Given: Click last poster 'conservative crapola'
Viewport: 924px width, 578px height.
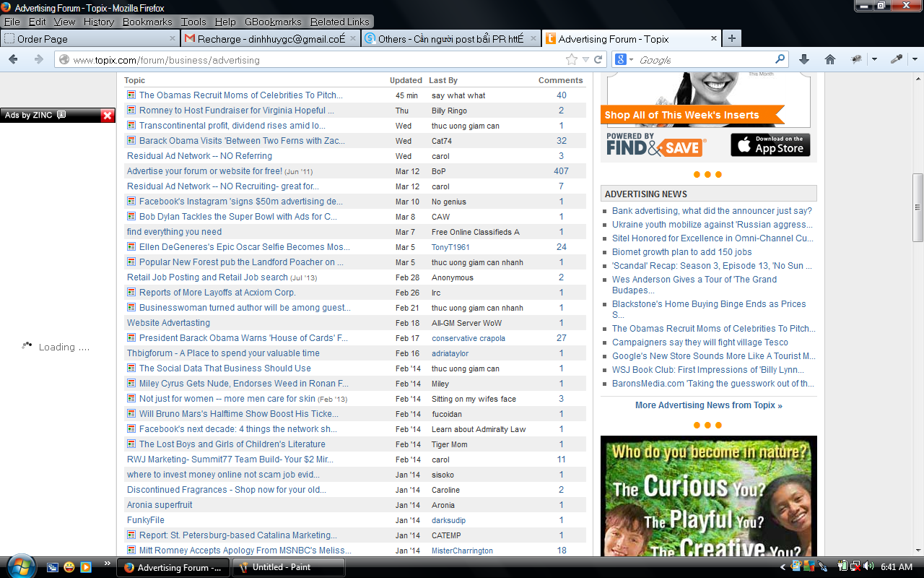Looking at the screenshot, I should coord(468,338).
